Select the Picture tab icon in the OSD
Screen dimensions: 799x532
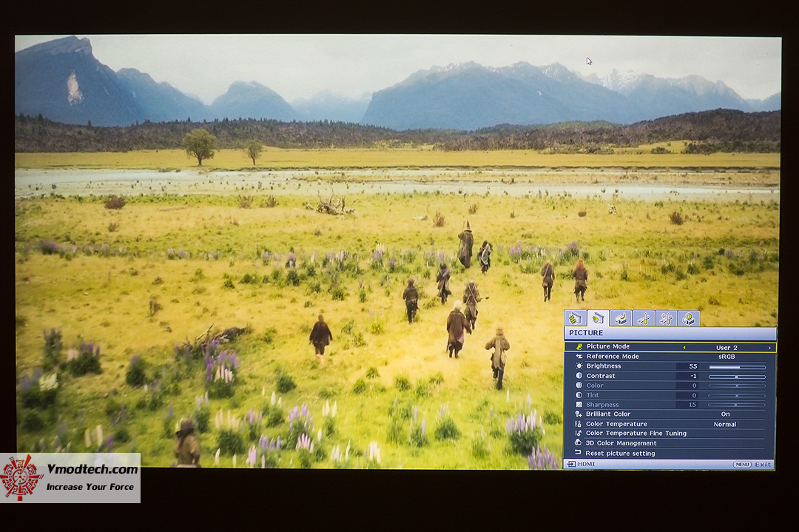pos(598,318)
